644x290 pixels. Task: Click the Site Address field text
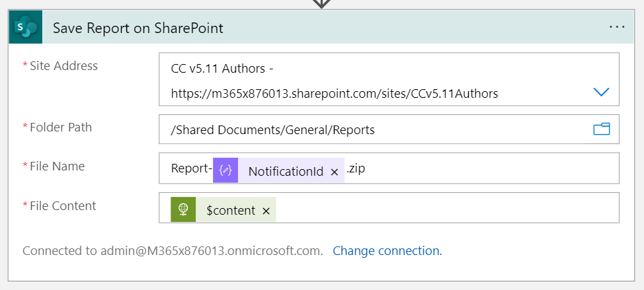coord(335,81)
